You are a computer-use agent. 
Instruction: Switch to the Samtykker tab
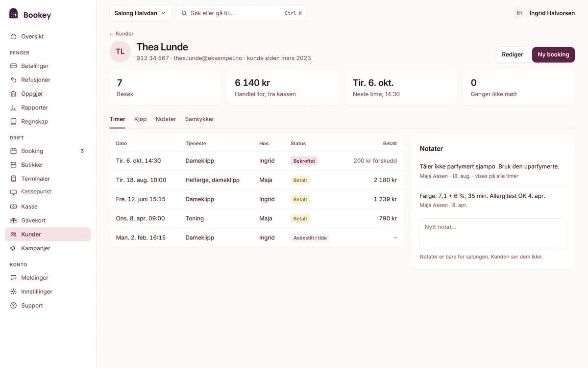pos(199,119)
